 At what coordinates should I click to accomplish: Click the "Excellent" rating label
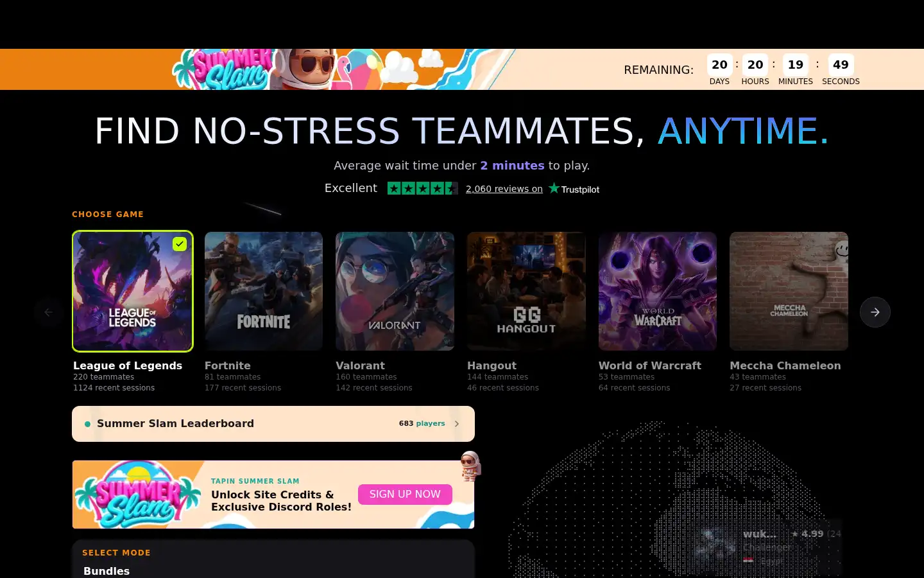[351, 188]
